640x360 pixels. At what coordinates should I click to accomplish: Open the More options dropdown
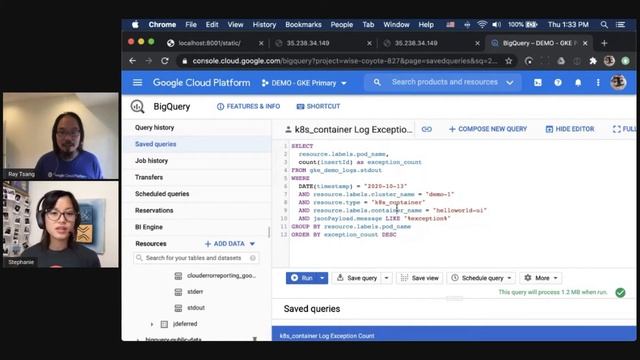click(x=541, y=278)
